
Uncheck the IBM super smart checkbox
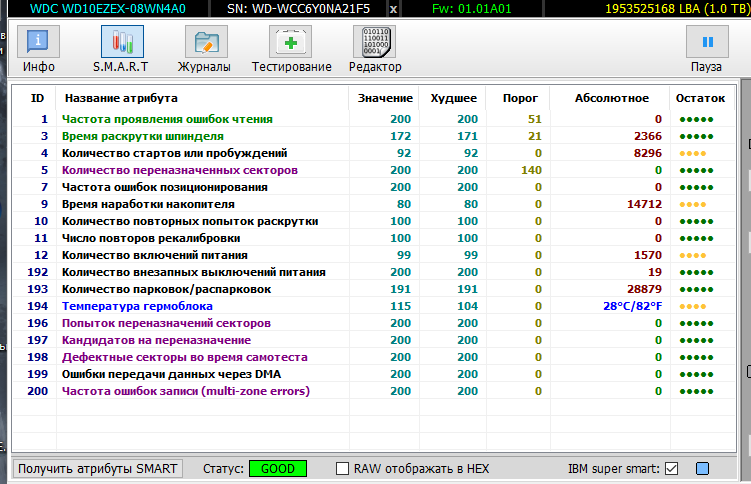(672, 468)
